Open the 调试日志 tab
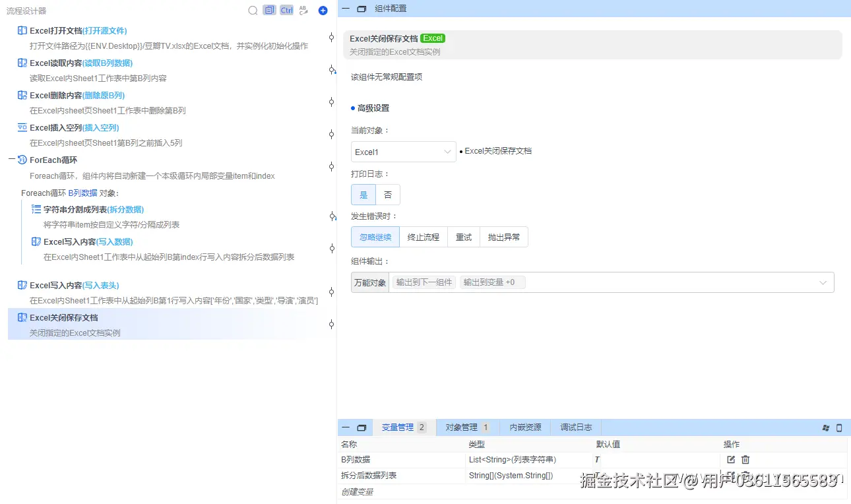Image resolution: width=851 pixels, height=504 pixels. pos(575,427)
